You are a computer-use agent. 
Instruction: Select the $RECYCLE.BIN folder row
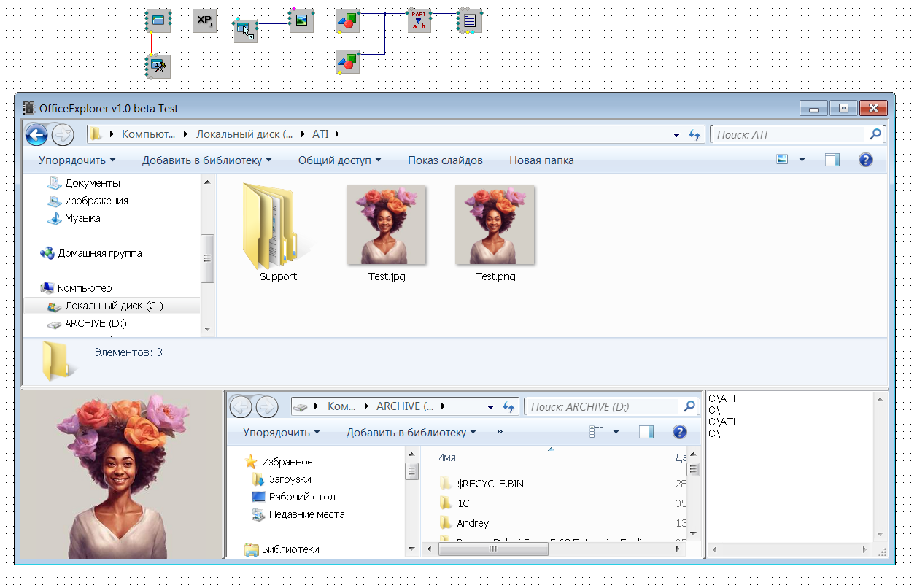(x=481, y=484)
